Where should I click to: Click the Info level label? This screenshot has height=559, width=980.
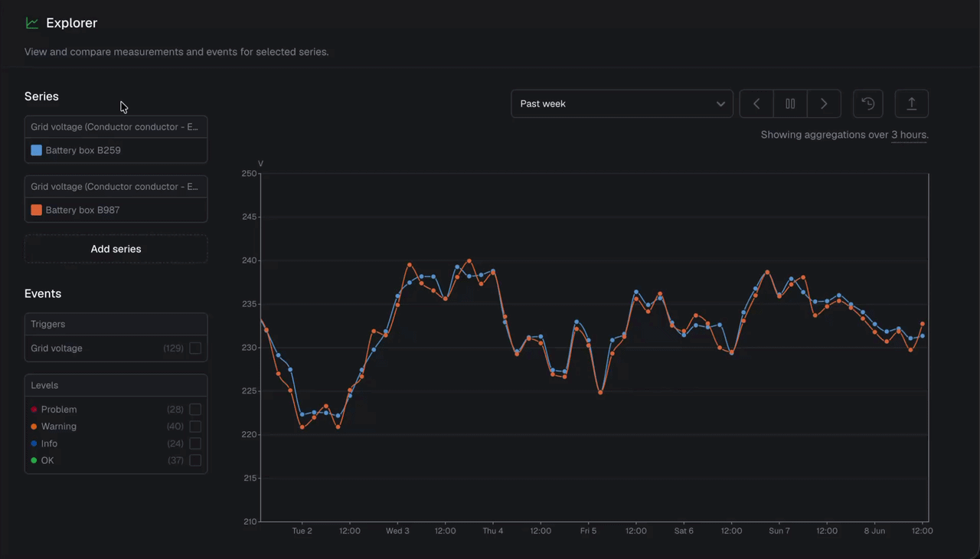49,443
